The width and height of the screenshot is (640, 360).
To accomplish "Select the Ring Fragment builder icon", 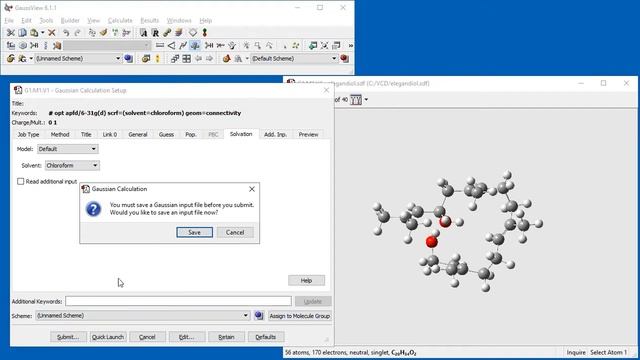I will coord(23,45).
